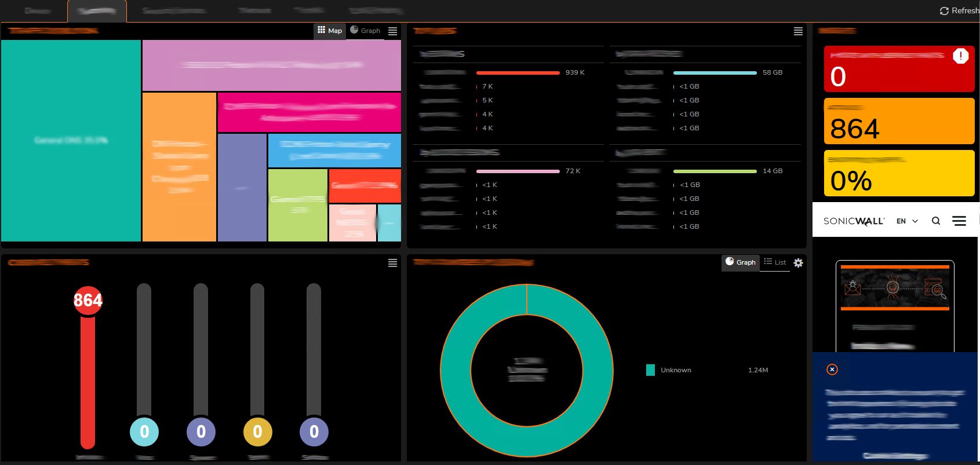Image resolution: width=980 pixels, height=465 pixels.
Task: Click the exclamation alert icon on red card
Action: pyautogui.click(x=960, y=56)
